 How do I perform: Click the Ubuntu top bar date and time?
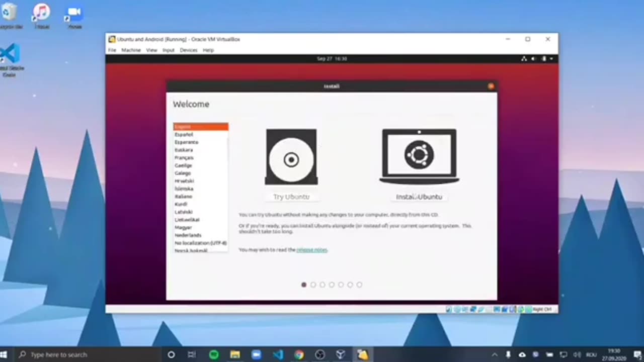(x=332, y=59)
